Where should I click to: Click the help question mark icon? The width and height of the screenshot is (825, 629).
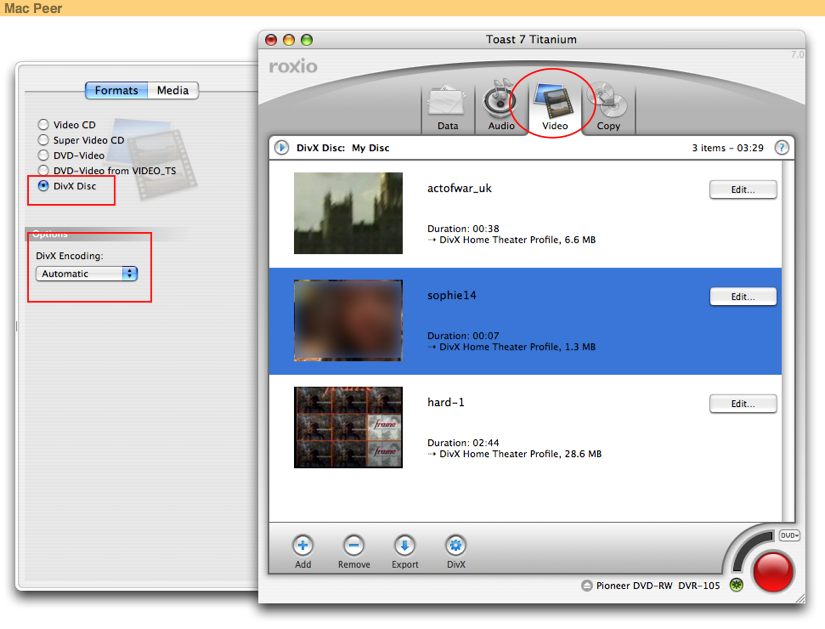point(782,148)
